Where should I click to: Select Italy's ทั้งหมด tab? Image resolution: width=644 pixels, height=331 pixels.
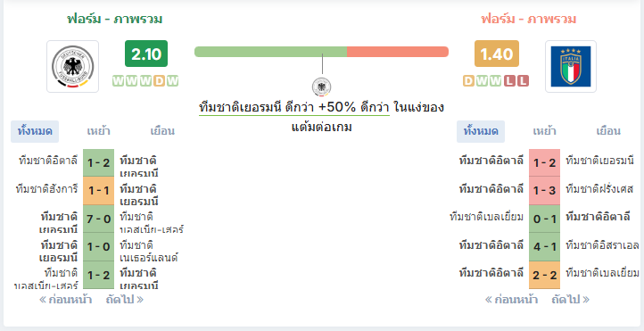[481, 131]
